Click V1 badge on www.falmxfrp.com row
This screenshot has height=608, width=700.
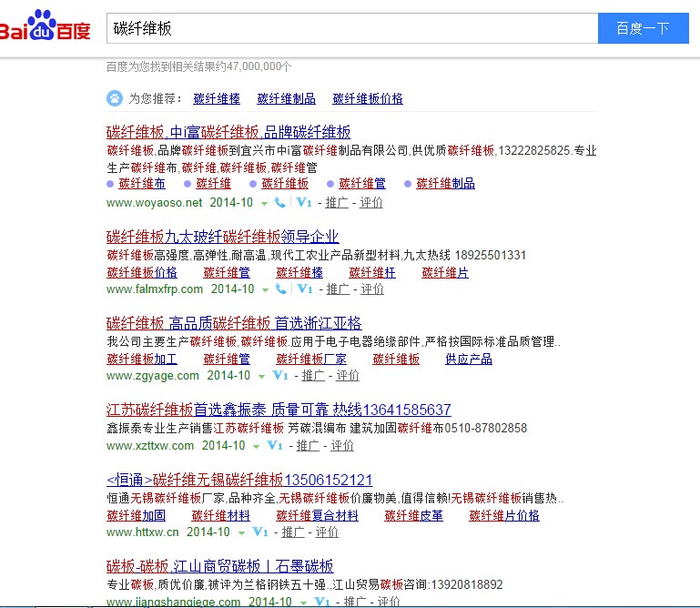[x=305, y=289]
